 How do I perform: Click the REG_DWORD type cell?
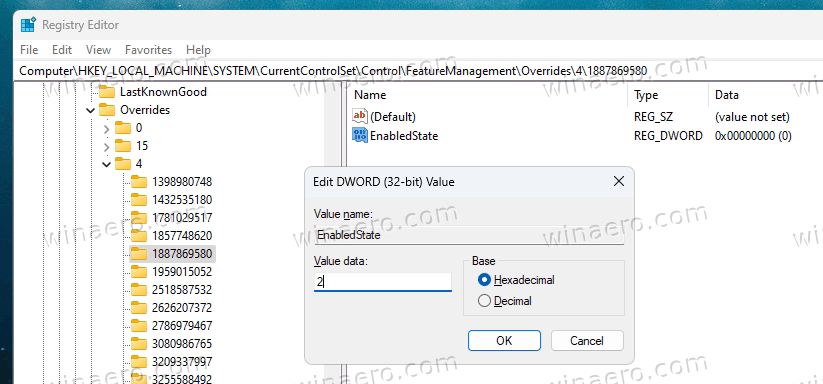coord(668,136)
